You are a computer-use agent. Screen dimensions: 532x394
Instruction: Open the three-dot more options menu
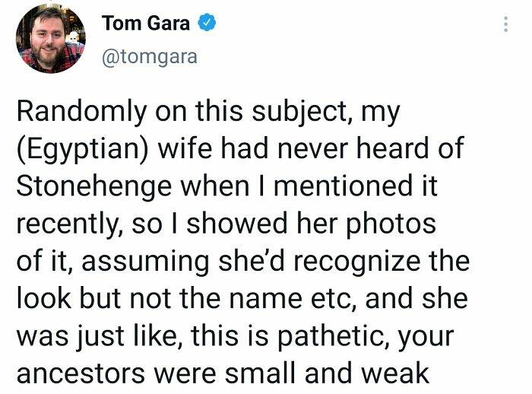(505, 24)
